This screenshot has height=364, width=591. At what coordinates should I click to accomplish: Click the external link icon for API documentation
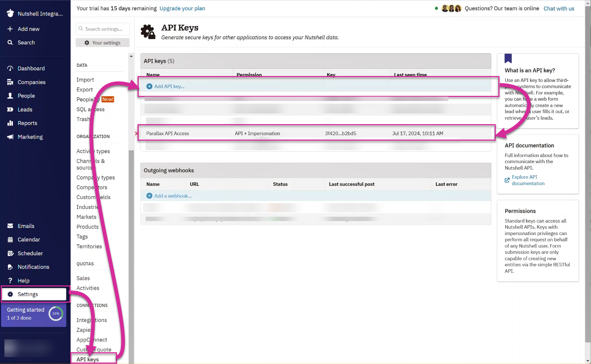[507, 180]
